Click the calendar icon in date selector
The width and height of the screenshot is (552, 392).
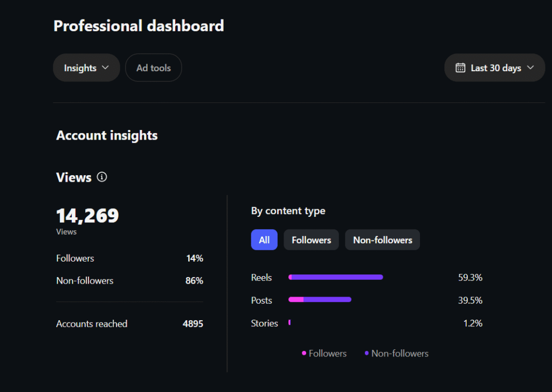pyautogui.click(x=460, y=68)
